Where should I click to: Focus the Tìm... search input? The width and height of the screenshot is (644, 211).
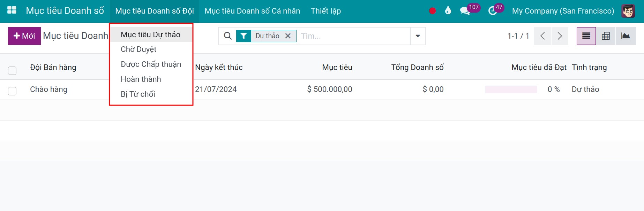(353, 36)
